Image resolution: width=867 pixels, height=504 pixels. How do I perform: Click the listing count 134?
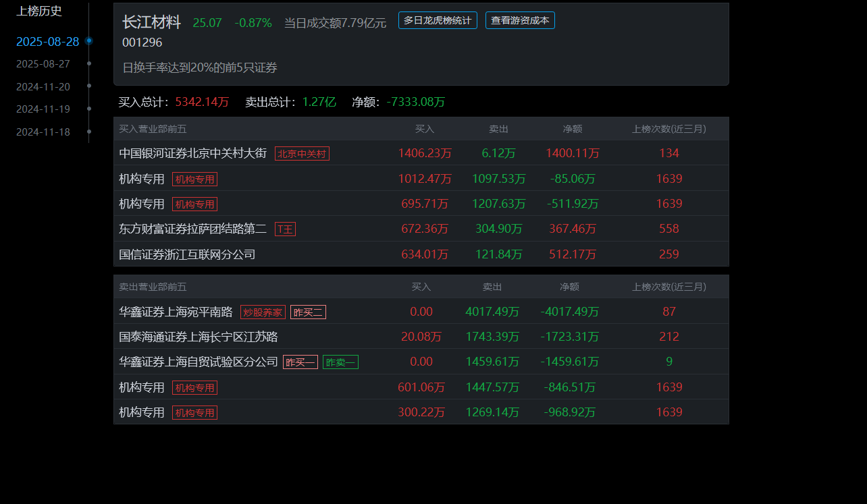point(669,153)
